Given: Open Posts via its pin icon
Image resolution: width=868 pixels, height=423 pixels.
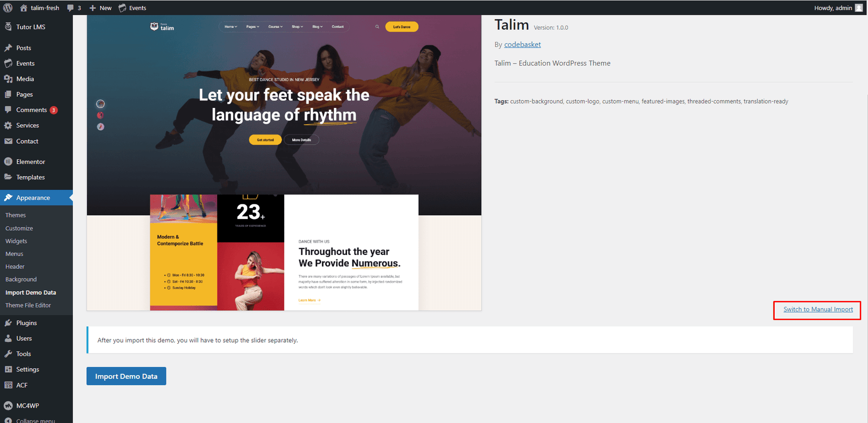Looking at the screenshot, I should (8, 48).
